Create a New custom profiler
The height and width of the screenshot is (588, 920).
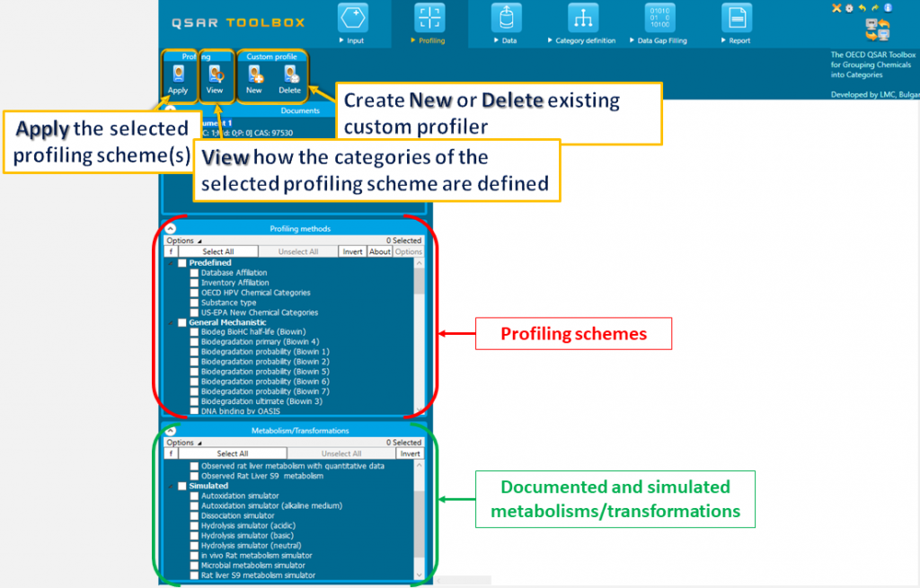coord(253,77)
